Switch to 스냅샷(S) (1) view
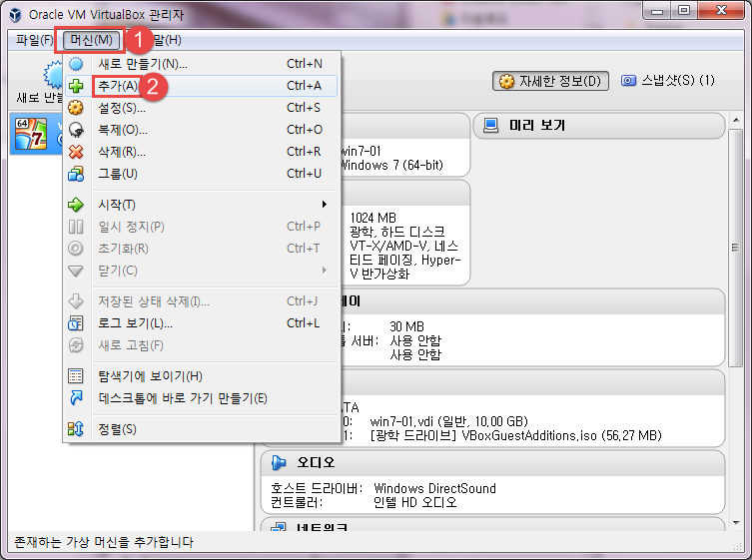This screenshot has width=752, height=560. coord(667,81)
